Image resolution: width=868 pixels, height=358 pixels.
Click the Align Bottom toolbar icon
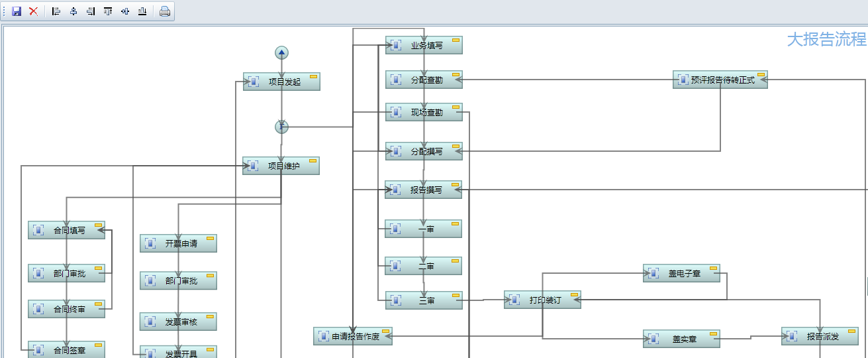point(142,11)
